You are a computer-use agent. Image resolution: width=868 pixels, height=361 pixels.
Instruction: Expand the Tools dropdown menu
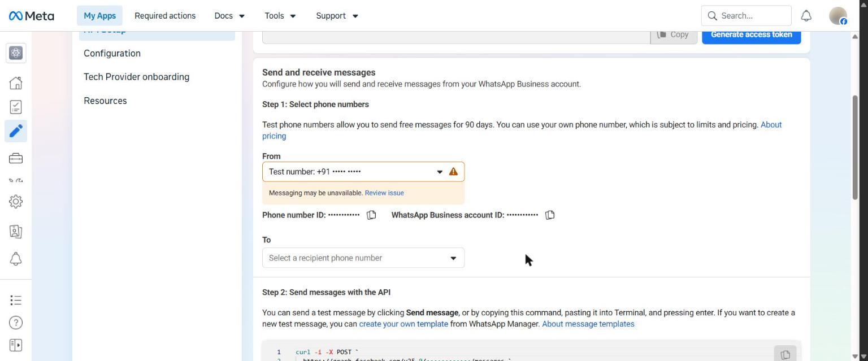(x=280, y=16)
